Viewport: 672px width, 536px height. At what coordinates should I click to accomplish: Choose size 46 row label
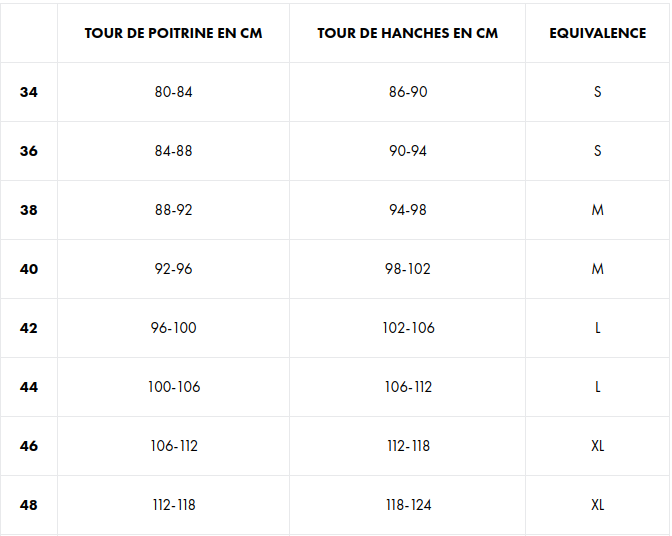click(29, 446)
